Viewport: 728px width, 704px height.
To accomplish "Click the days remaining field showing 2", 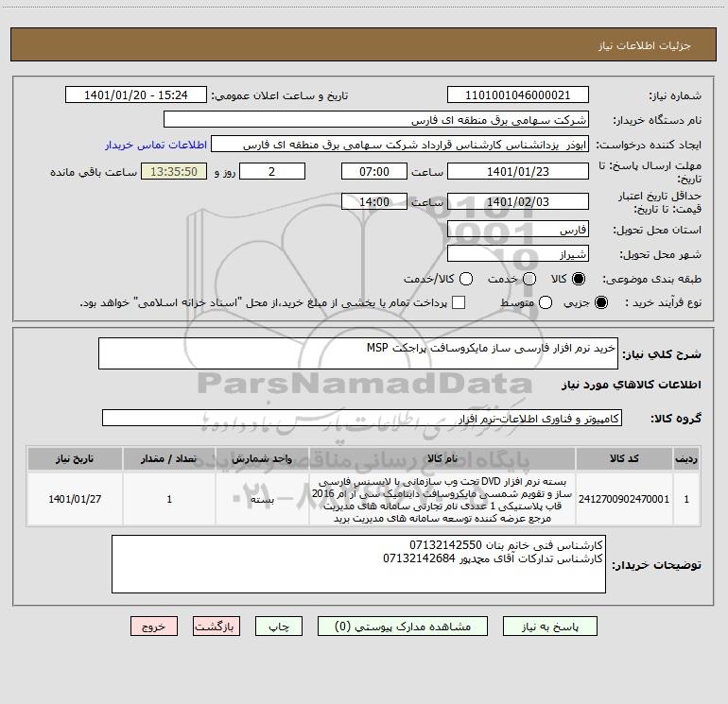I will pyautogui.click(x=272, y=171).
